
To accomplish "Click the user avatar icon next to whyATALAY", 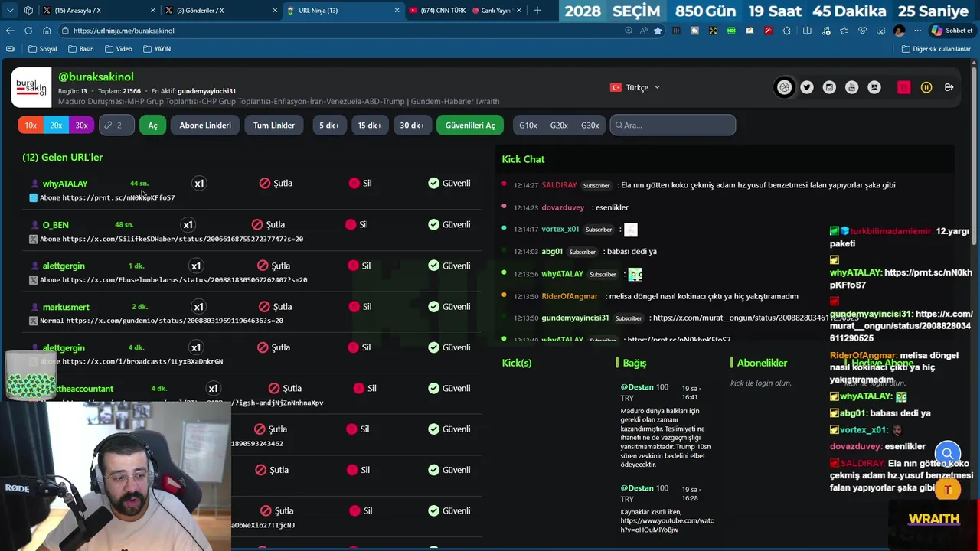I will 34,184.
